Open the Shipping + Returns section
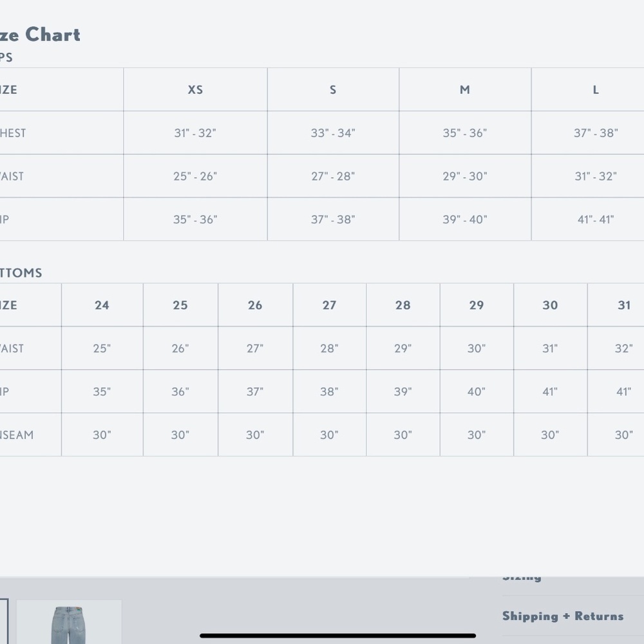Viewport: 644px width, 644px height. [563, 616]
